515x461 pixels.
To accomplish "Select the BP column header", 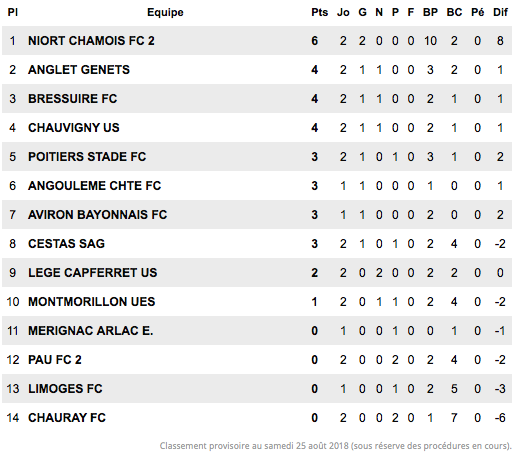I will tap(430, 12).
